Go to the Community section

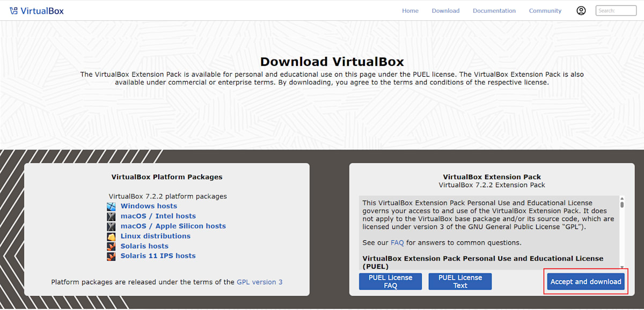click(x=545, y=10)
